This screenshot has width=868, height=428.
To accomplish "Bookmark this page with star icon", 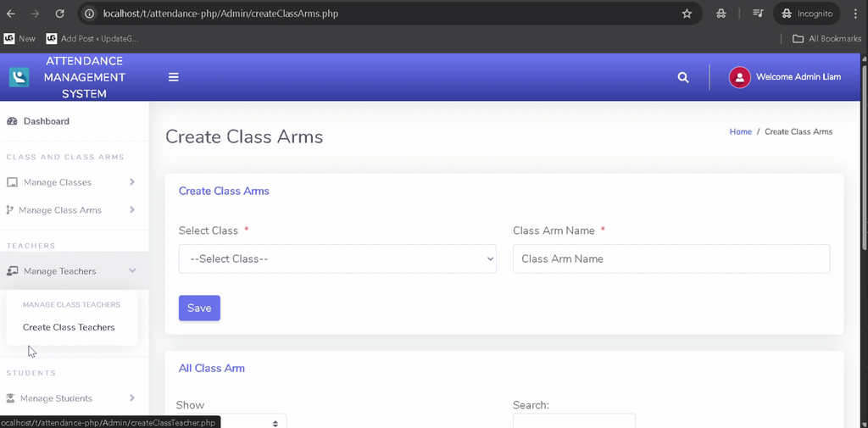I will (687, 14).
